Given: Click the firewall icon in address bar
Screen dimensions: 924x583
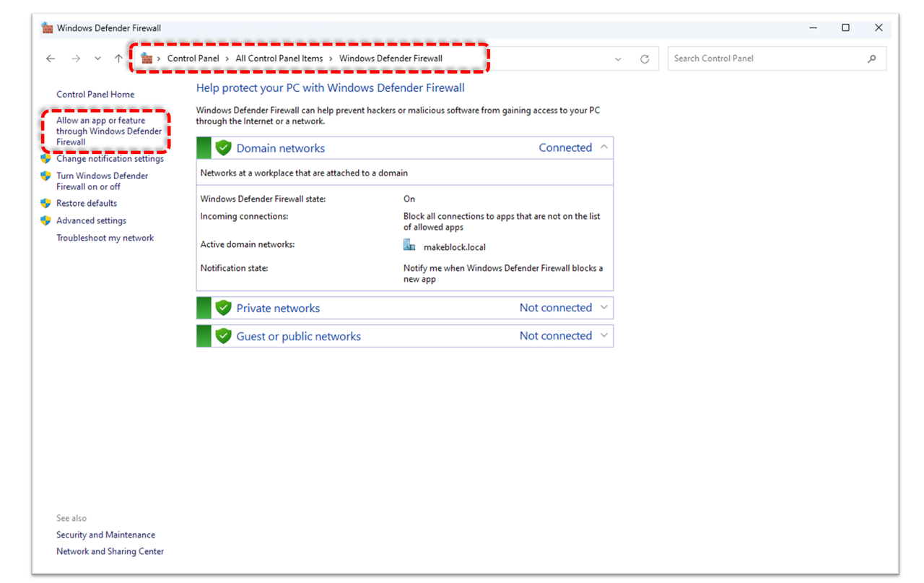Looking at the screenshot, I should (147, 59).
